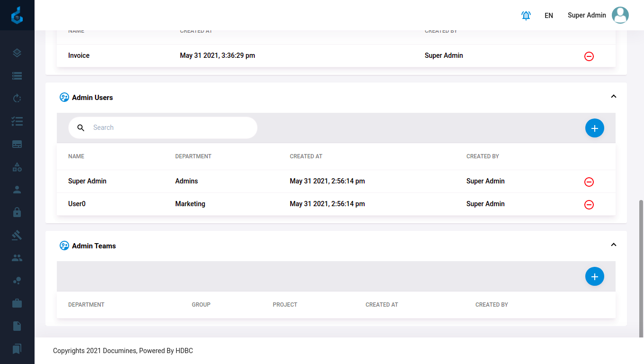Remove User0 from Admin Users
Image resolution: width=644 pixels, height=364 pixels.
click(x=589, y=205)
